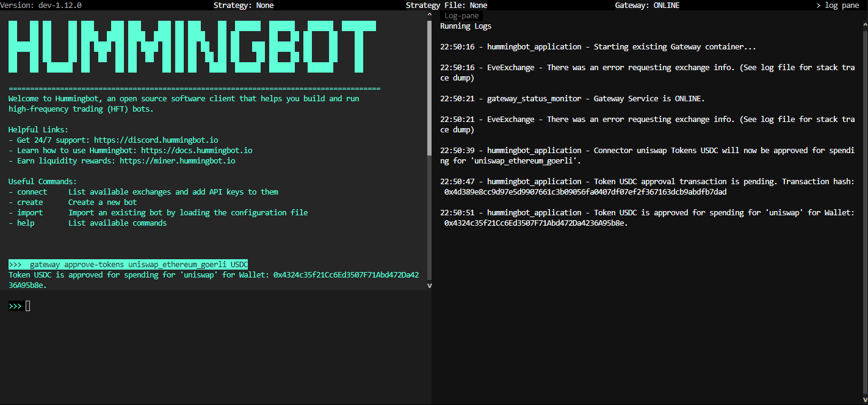Click the highlighted 'gateway approve-tokens' command line
The image size is (868, 405).
[x=128, y=264]
